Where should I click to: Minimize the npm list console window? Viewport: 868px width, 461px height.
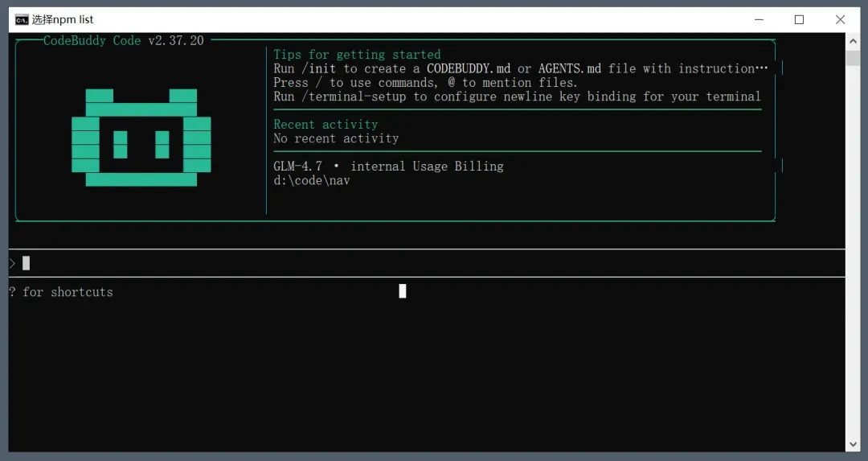click(759, 20)
